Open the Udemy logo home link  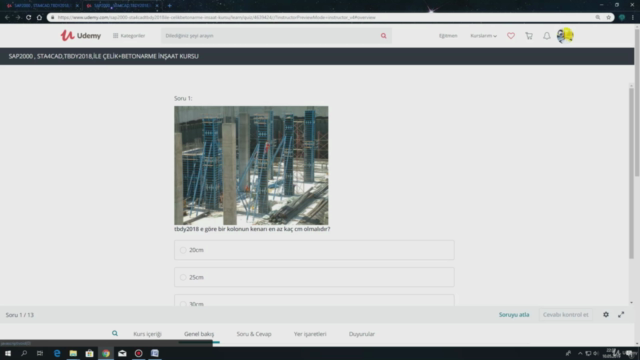81,36
